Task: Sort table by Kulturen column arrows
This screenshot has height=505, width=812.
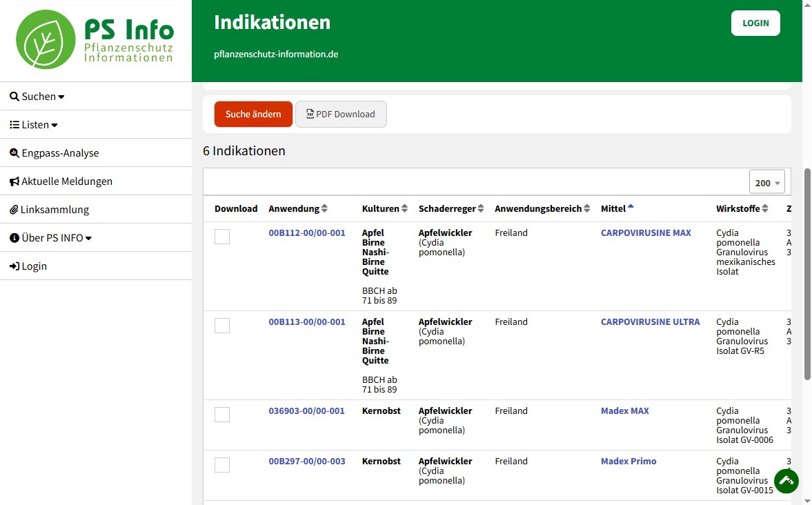Action: point(404,209)
